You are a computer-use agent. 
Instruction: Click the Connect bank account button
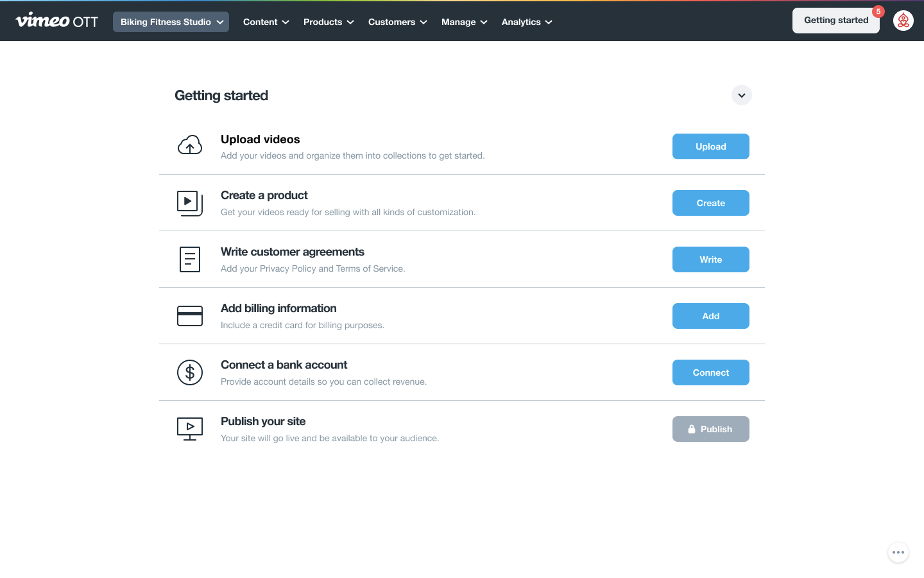click(x=710, y=372)
